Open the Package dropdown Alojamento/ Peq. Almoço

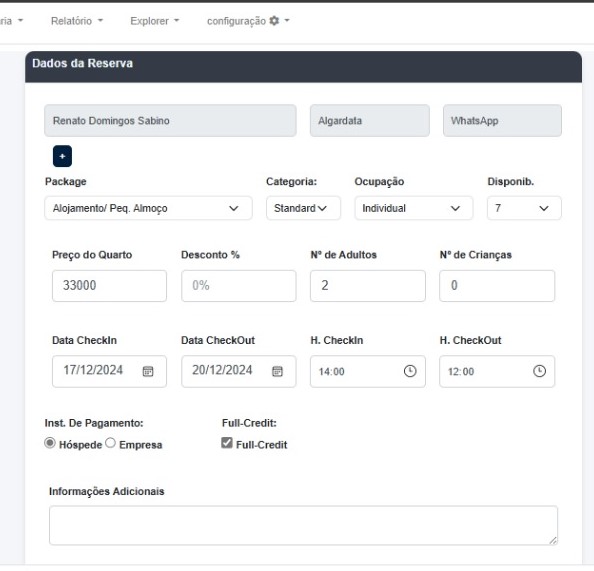click(x=148, y=208)
